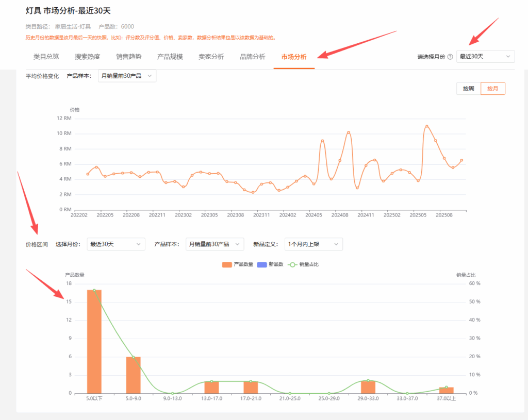The width and height of the screenshot is (528, 420).
Task: Toggle 产品数量 legend icon in chart
Action: point(227,264)
